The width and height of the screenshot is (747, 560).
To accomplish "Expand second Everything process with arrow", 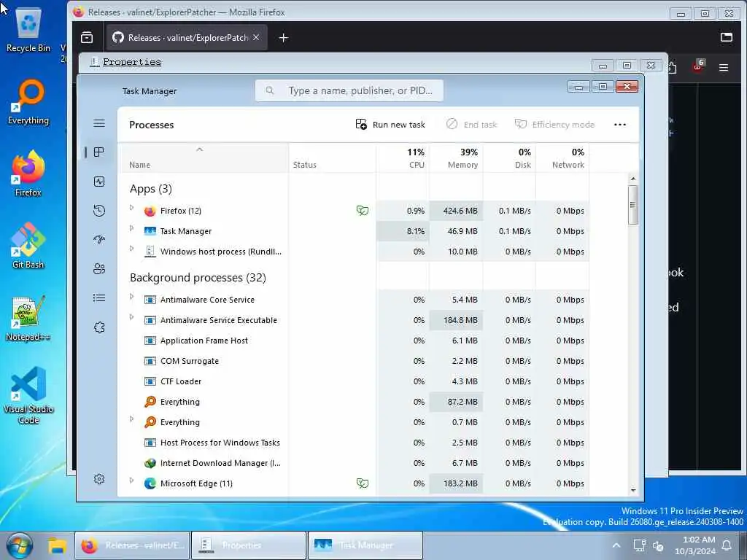I will click(x=132, y=419).
